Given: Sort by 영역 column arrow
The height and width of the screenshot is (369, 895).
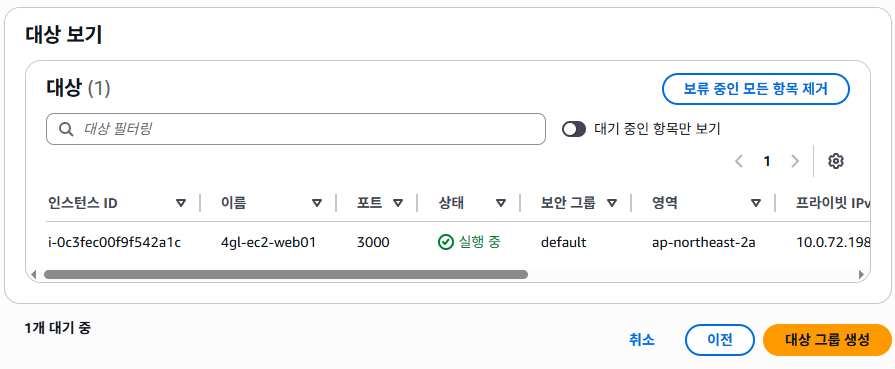Looking at the screenshot, I should click(x=756, y=203).
